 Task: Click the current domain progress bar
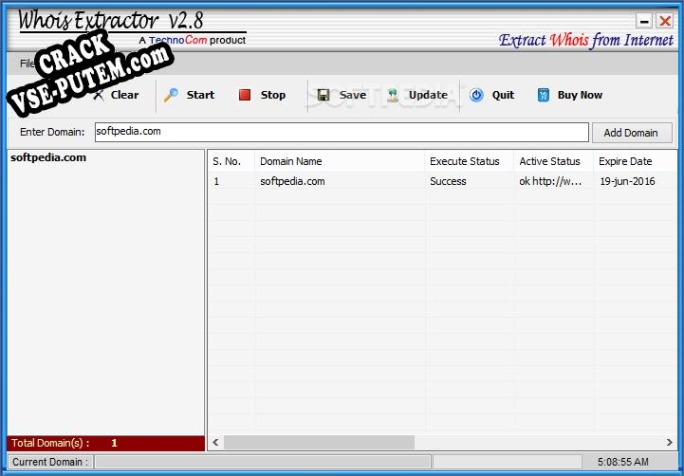coord(263,462)
